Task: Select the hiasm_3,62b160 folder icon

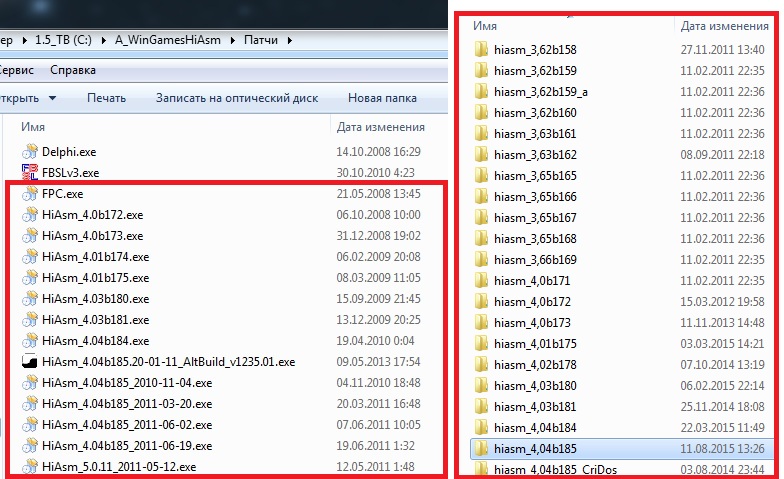Action: pyautogui.click(x=481, y=112)
